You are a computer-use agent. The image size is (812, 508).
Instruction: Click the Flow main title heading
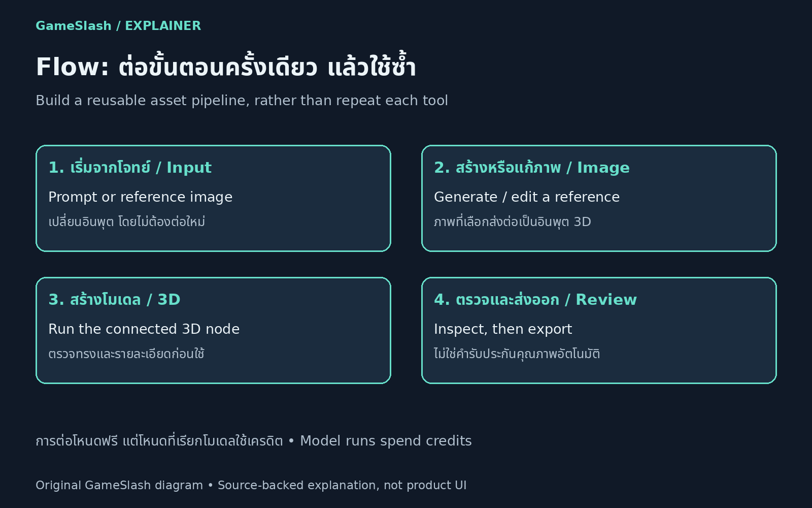[226, 66]
